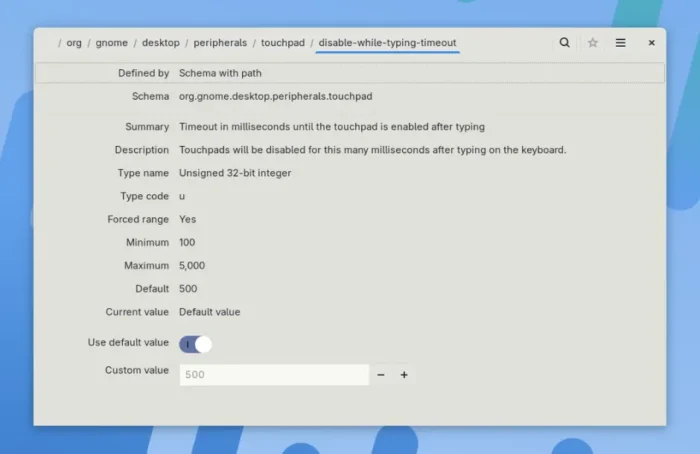Viewport: 700px width, 454px height.
Task: Select 'disable-while-typing-timeout' path item
Action: [387, 43]
